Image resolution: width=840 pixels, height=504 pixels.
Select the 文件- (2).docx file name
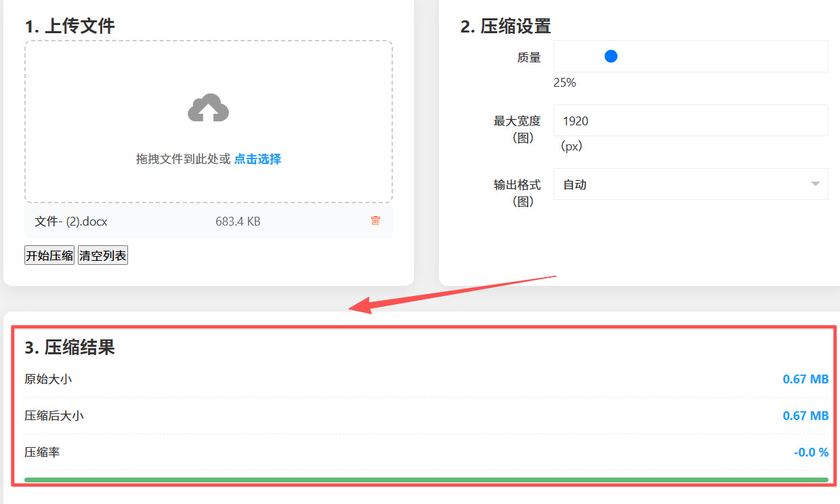tap(71, 222)
